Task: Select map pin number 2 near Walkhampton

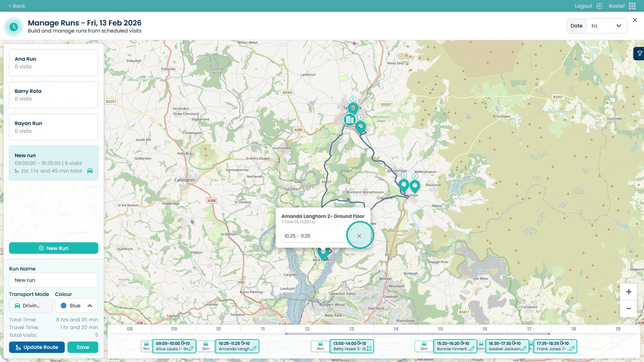Action: pyautogui.click(x=415, y=186)
